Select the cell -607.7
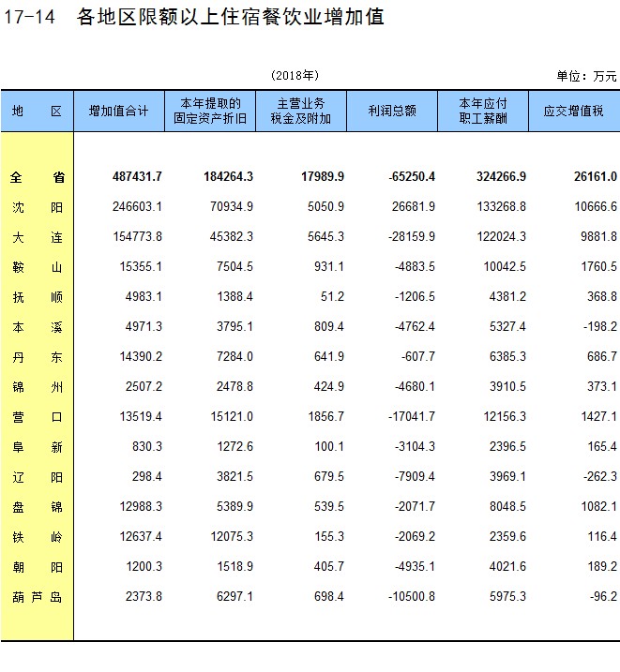 click(418, 356)
